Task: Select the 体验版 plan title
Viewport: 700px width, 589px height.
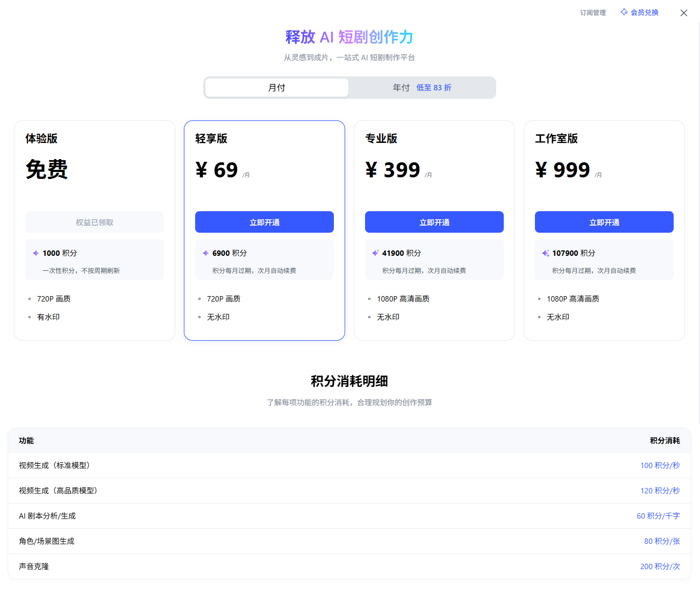Action: point(41,139)
